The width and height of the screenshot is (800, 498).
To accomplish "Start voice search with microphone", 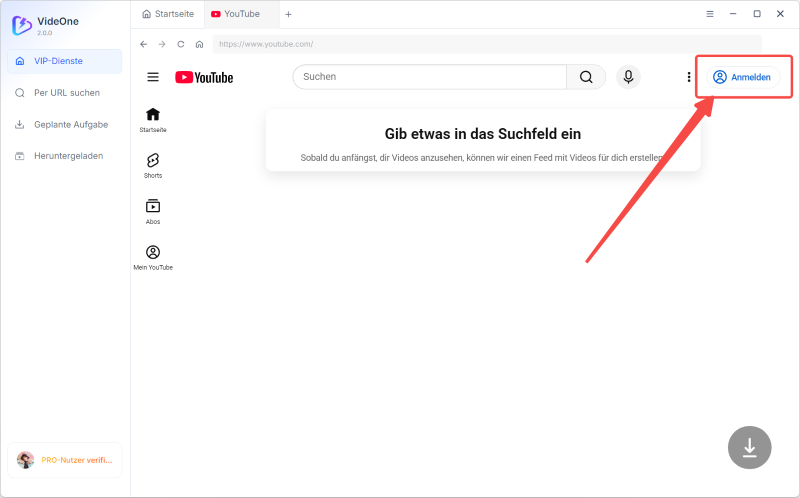I will tap(628, 77).
